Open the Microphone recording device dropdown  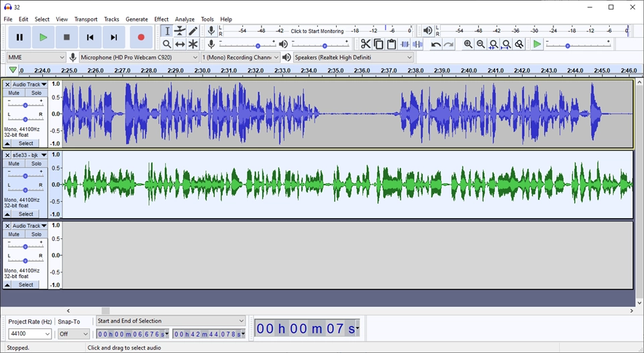click(x=139, y=58)
